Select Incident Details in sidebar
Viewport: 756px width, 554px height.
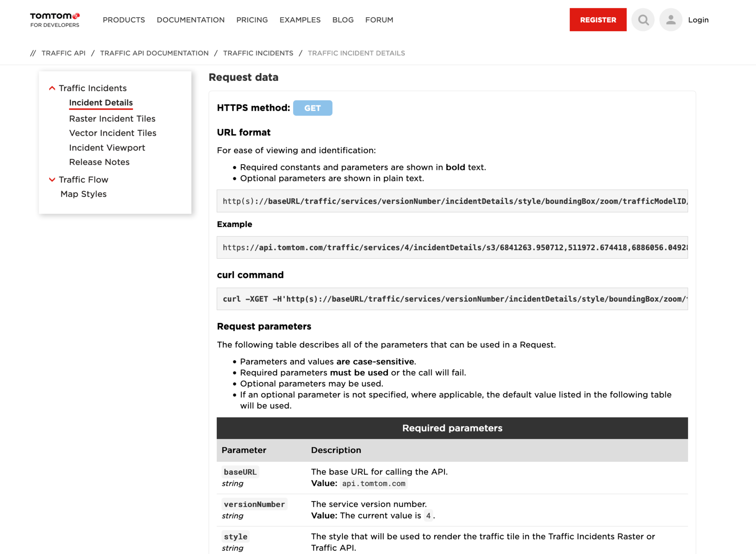tap(101, 103)
